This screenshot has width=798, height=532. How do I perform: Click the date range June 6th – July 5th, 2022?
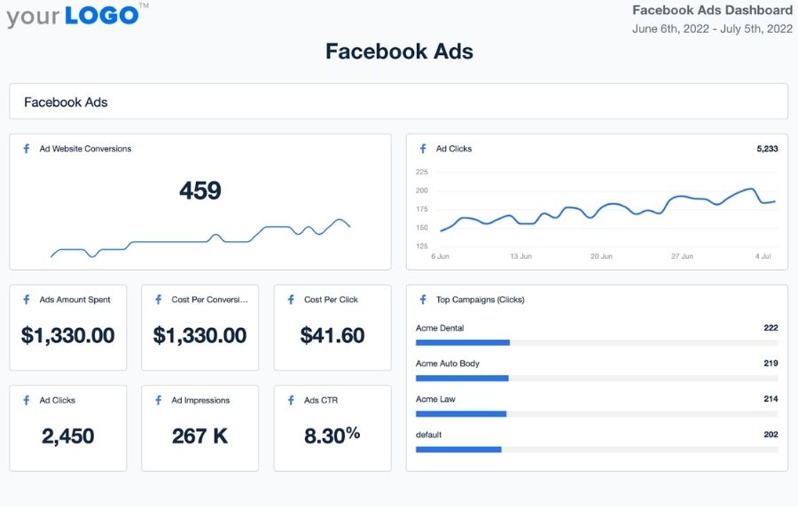pyautogui.click(x=712, y=29)
